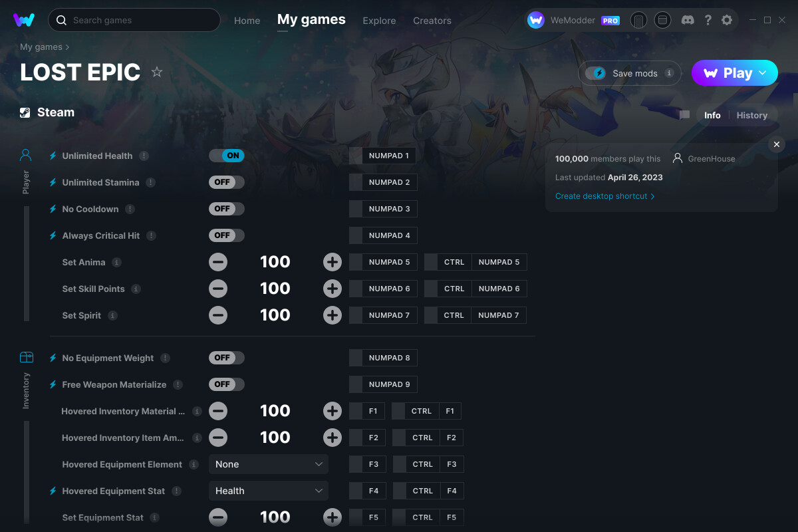This screenshot has height=532, width=798.
Task: Click NUMPAD 1 hotkey for Unlimited Health
Action: pos(383,156)
